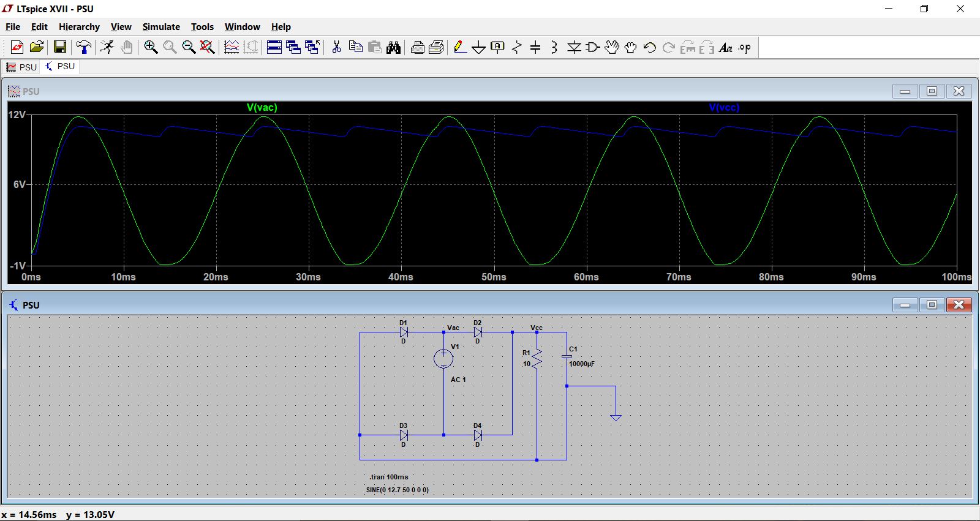Select the Move open-hand tool
The height and width of the screenshot is (521, 980).
[x=612, y=47]
